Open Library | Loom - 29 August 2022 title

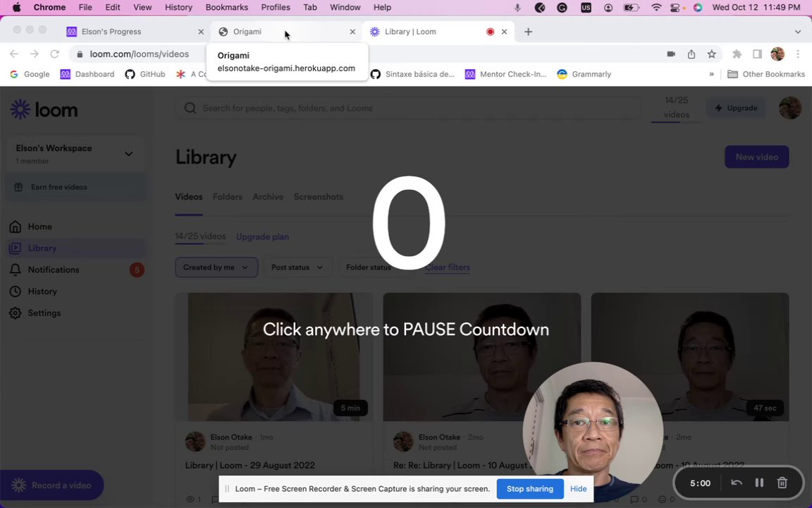(x=250, y=466)
